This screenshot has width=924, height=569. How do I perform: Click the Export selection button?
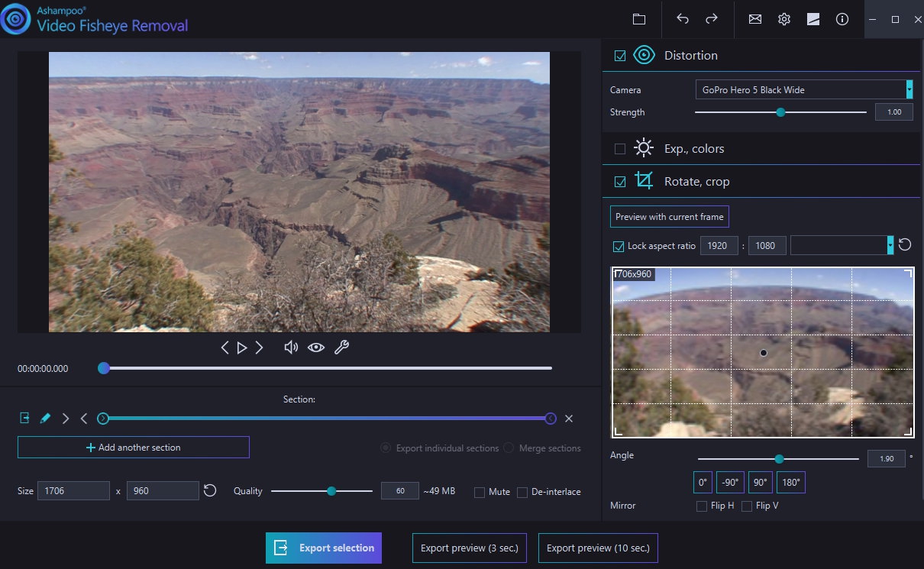(x=324, y=548)
